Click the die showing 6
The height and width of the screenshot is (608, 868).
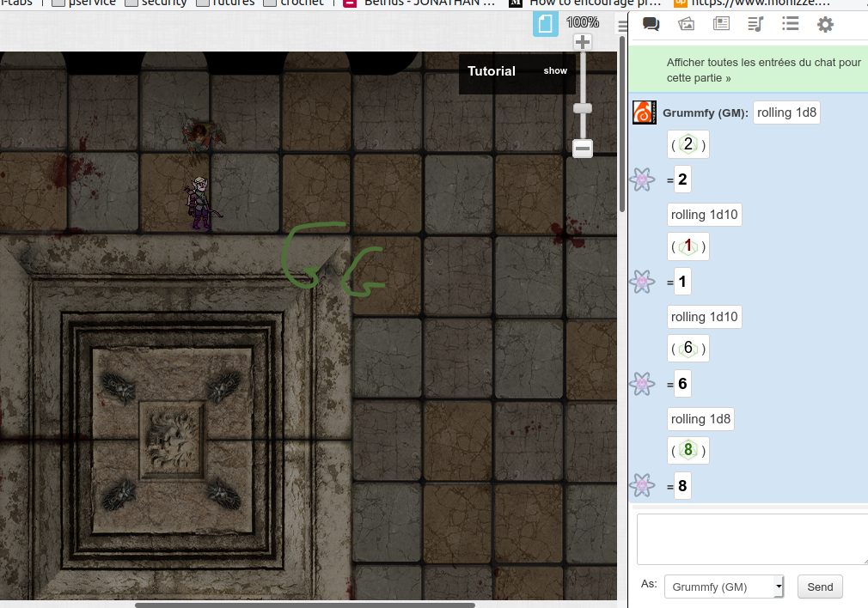688,349
